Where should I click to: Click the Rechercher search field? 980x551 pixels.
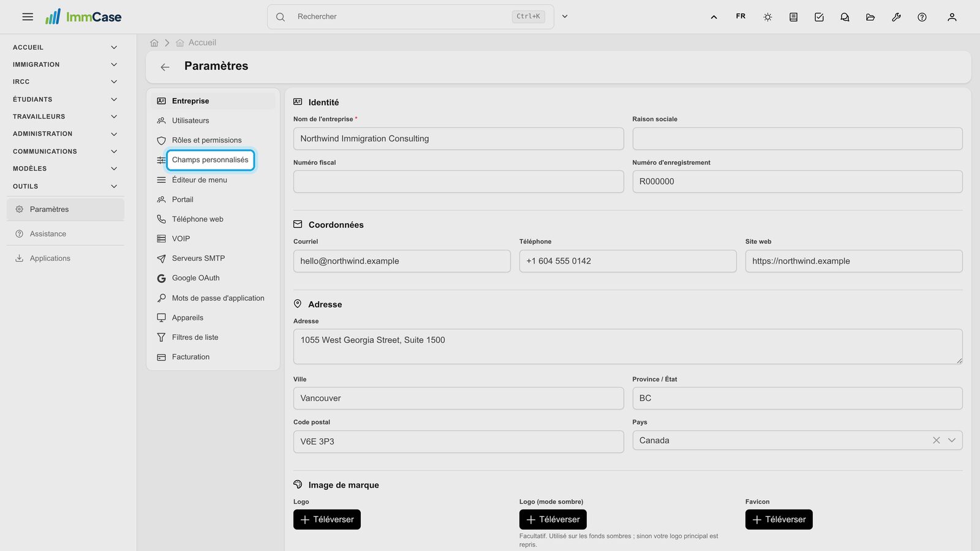(410, 17)
